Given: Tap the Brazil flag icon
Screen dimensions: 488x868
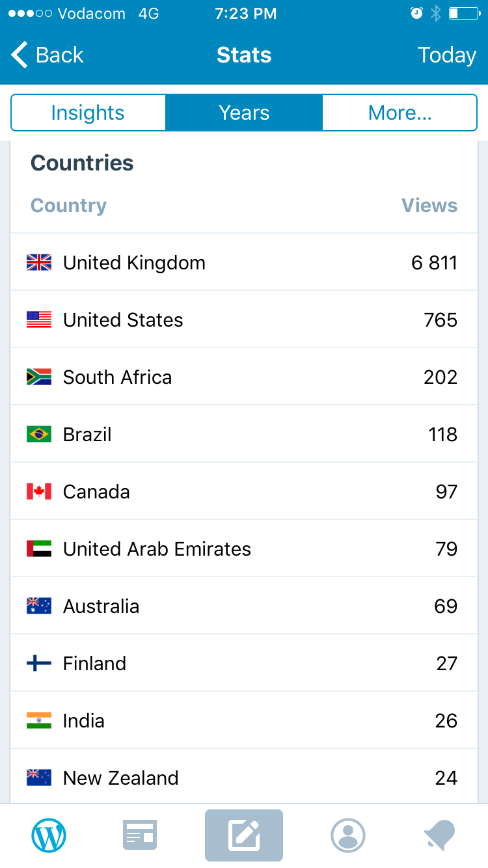Looking at the screenshot, I should (39, 434).
